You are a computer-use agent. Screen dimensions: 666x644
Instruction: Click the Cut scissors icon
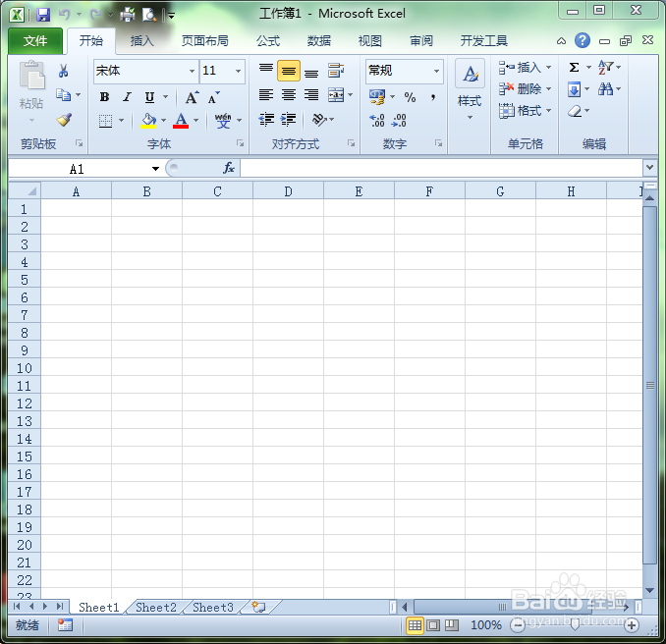click(x=63, y=71)
